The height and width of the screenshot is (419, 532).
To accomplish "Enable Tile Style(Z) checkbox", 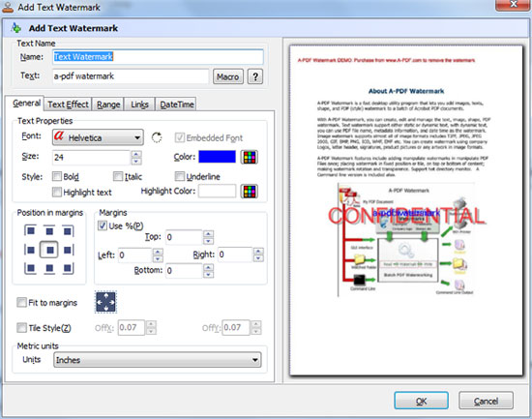I will click(21, 328).
